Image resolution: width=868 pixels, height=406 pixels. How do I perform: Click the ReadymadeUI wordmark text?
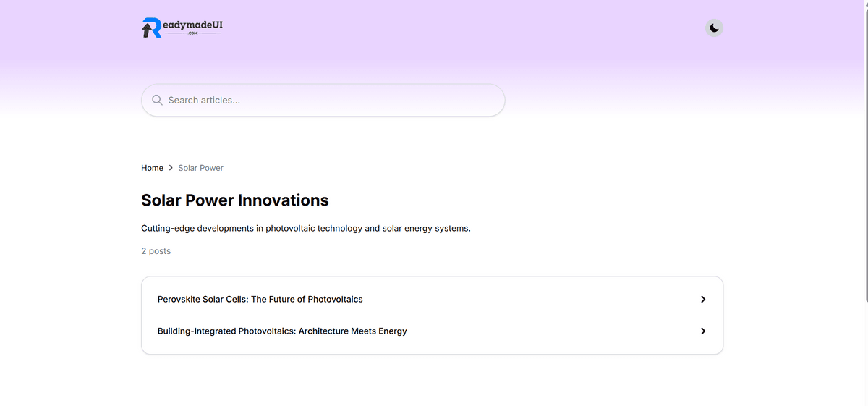click(x=192, y=24)
